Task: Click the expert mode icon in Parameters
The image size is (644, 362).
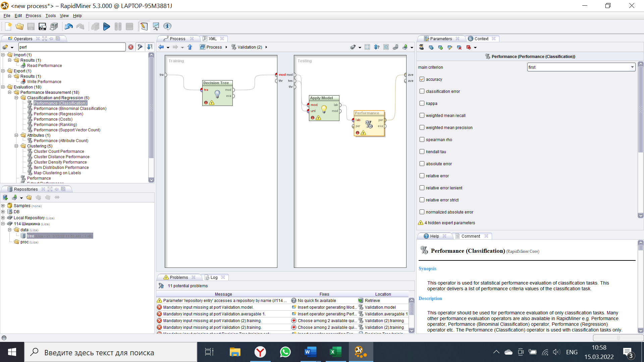Action: point(422,47)
